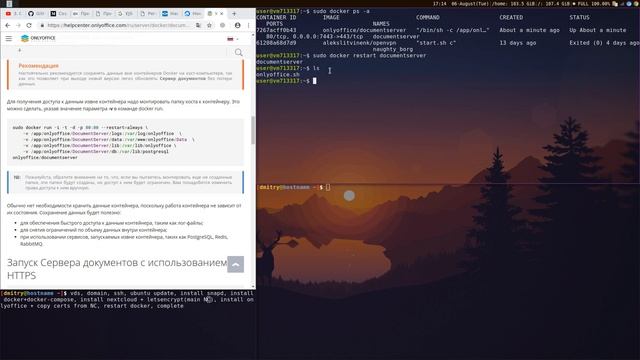The width and height of the screenshot is (640, 360).
Task: Click the Рекомендация note title
Action: tap(38, 66)
